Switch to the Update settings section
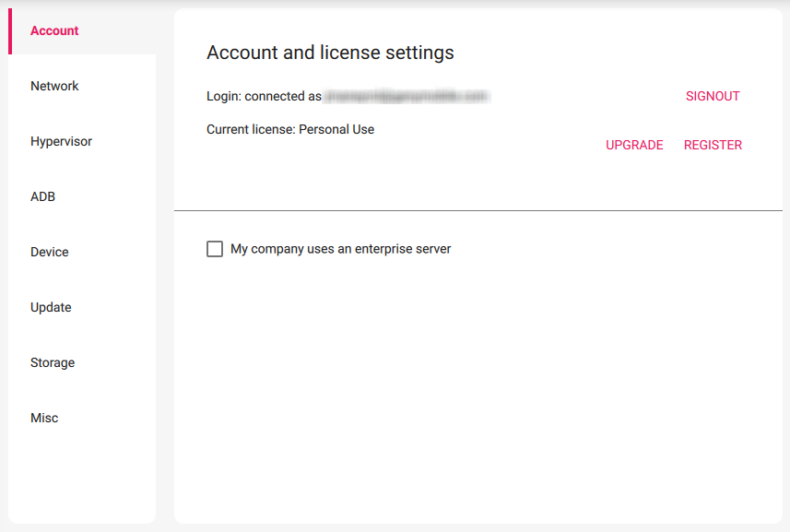790x532 pixels. click(51, 307)
